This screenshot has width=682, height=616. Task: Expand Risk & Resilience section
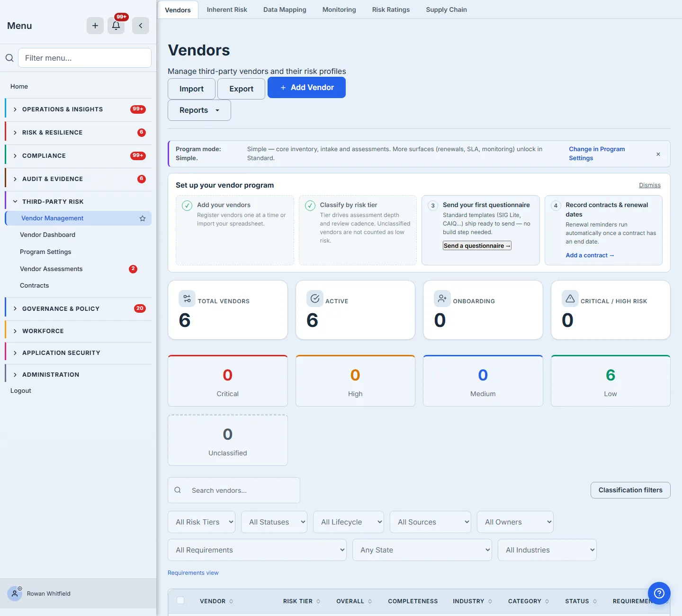78,133
